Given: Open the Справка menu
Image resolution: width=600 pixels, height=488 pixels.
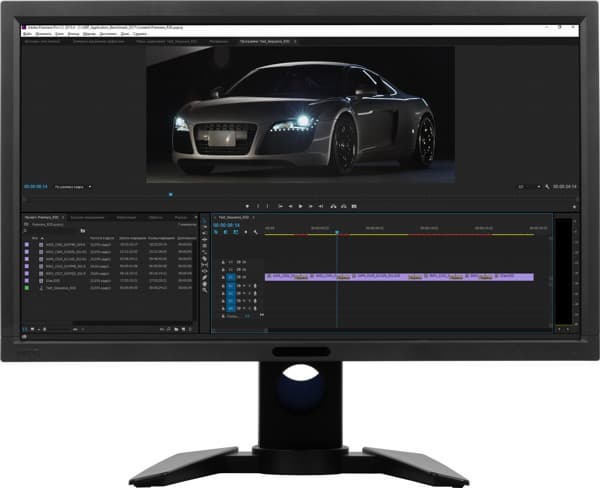Looking at the screenshot, I should pos(140,34).
